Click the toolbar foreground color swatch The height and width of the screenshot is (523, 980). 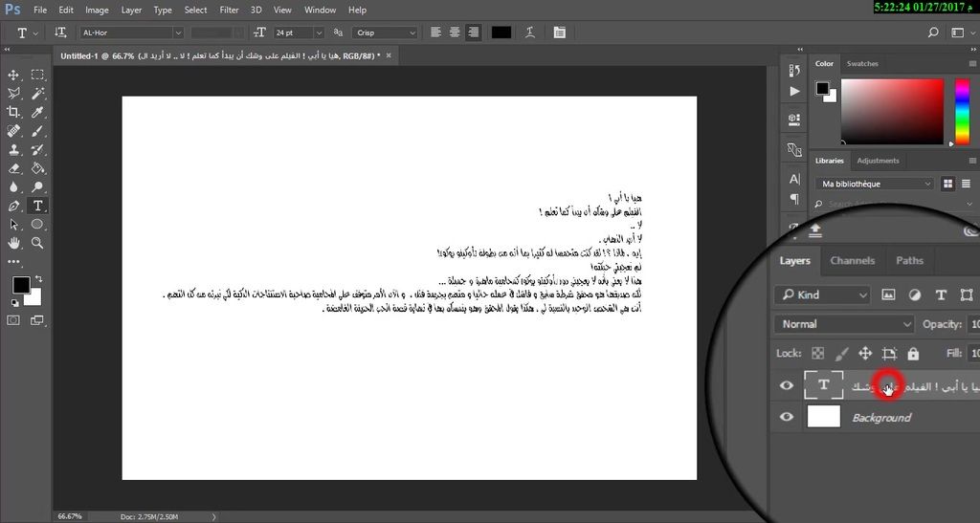pyautogui.click(x=21, y=285)
